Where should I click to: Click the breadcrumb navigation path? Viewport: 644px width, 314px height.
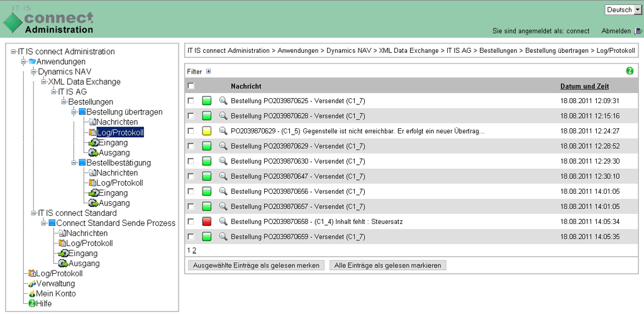tap(411, 50)
